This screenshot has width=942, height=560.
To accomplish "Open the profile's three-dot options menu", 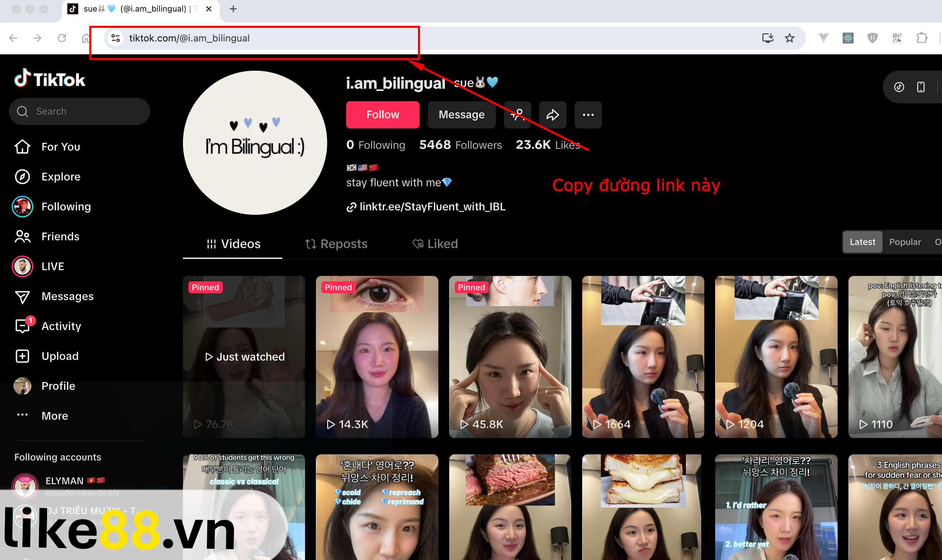I will [588, 115].
